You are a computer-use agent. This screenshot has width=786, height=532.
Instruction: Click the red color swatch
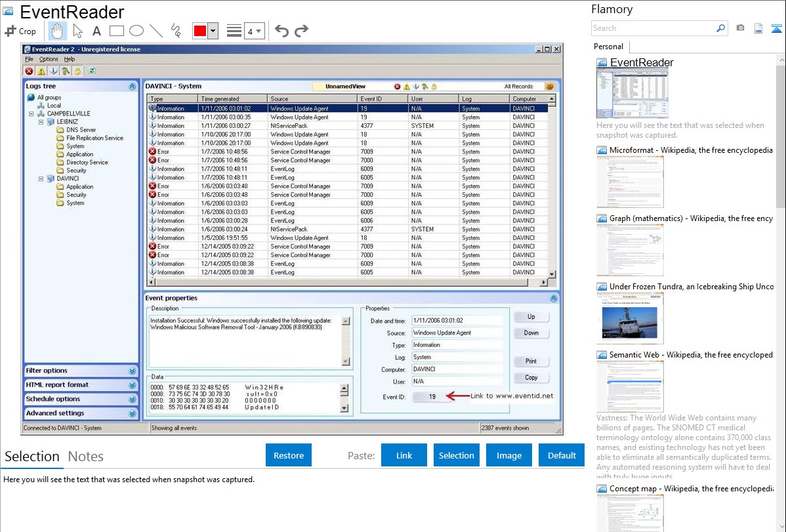coord(199,31)
